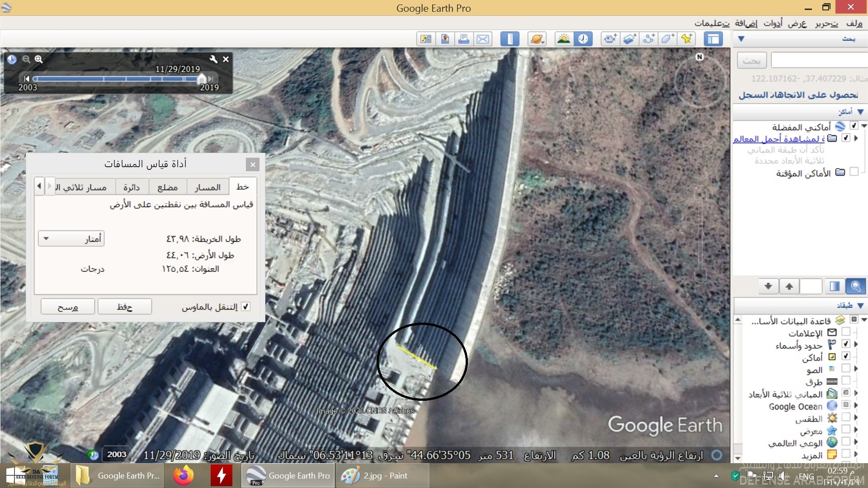Toggle mouse navigation checkbox in ruler dialog

(245, 306)
